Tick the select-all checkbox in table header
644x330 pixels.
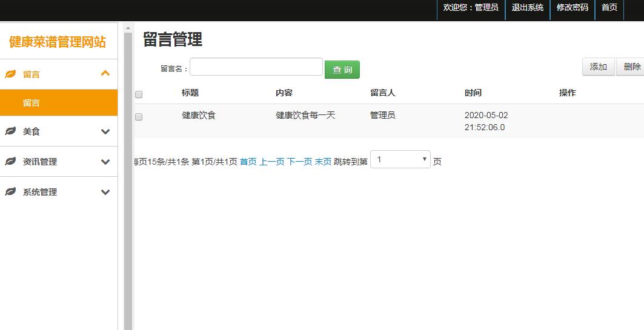point(139,94)
